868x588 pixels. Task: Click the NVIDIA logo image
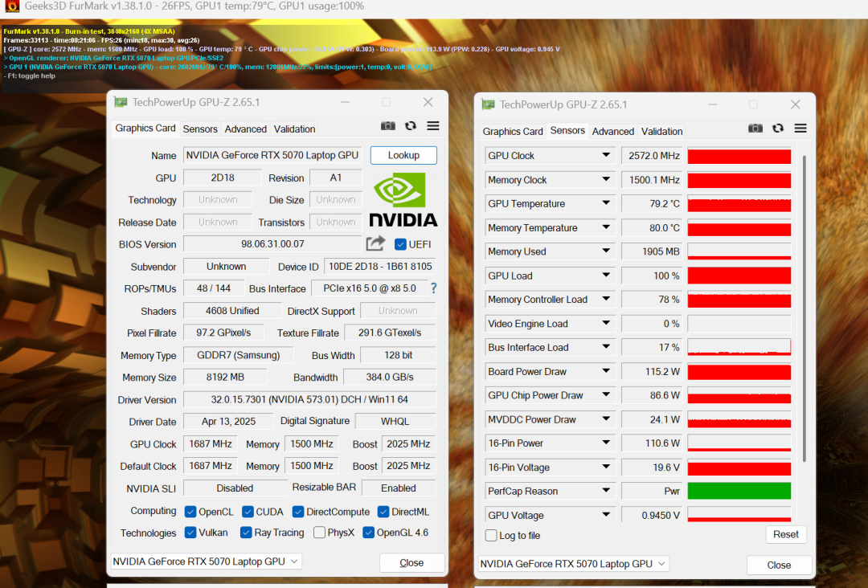(x=403, y=200)
